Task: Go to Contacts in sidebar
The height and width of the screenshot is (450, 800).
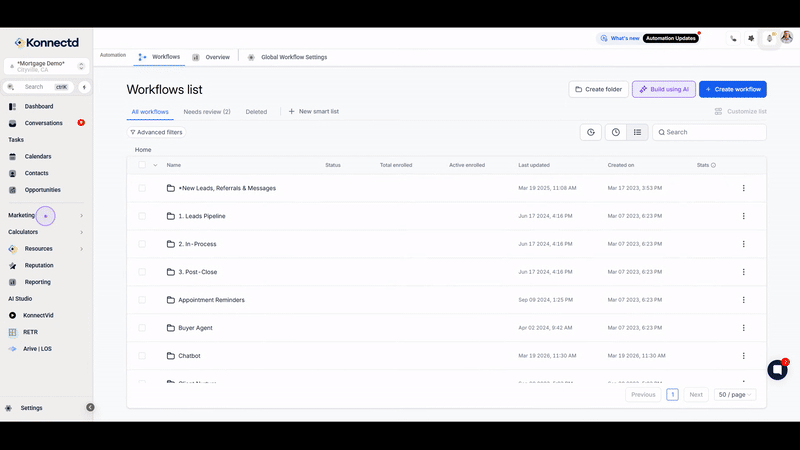Action: [36, 173]
